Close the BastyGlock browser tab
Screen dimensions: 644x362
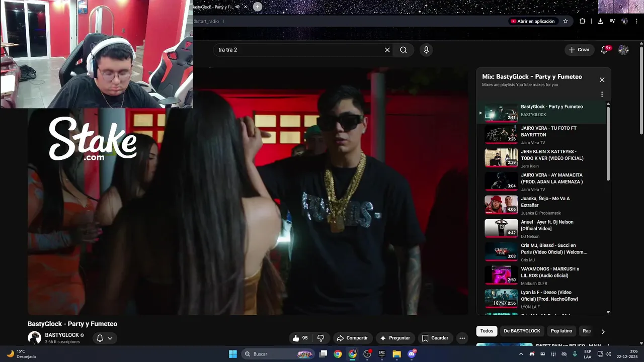point(245,7)
